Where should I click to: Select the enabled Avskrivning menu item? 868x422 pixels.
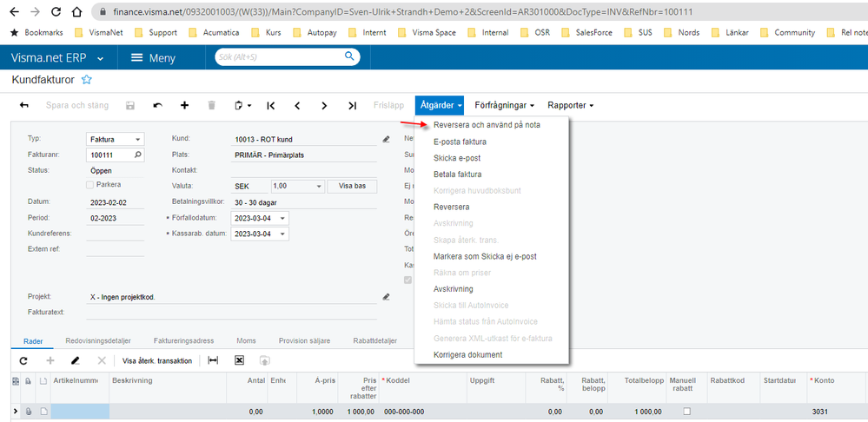click(454, 289)
